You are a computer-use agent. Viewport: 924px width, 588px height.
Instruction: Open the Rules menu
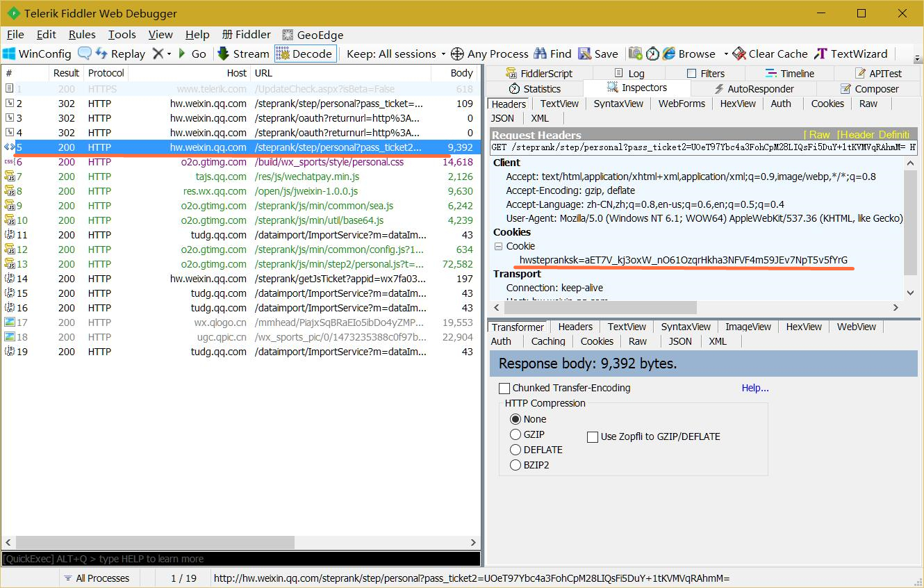coord(82,34)
